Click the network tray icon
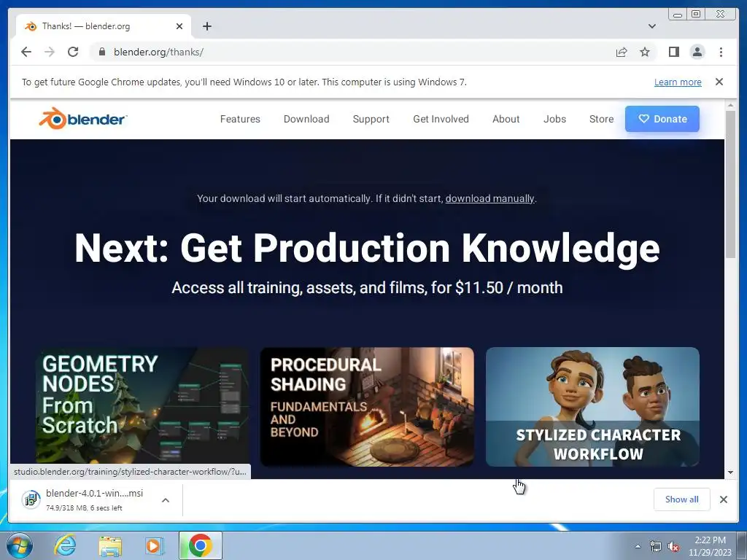 (656, 547)
